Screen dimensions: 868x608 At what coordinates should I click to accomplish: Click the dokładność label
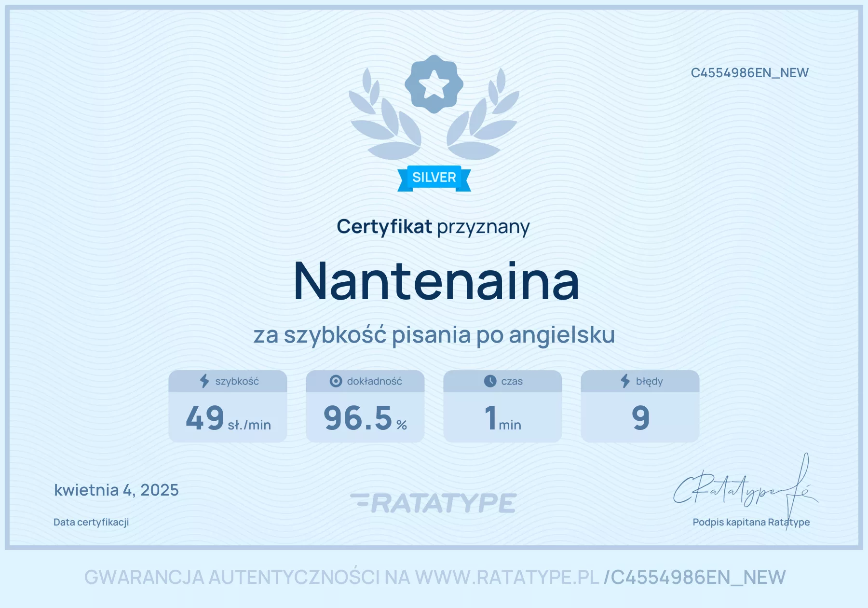(x=374, y=381)
